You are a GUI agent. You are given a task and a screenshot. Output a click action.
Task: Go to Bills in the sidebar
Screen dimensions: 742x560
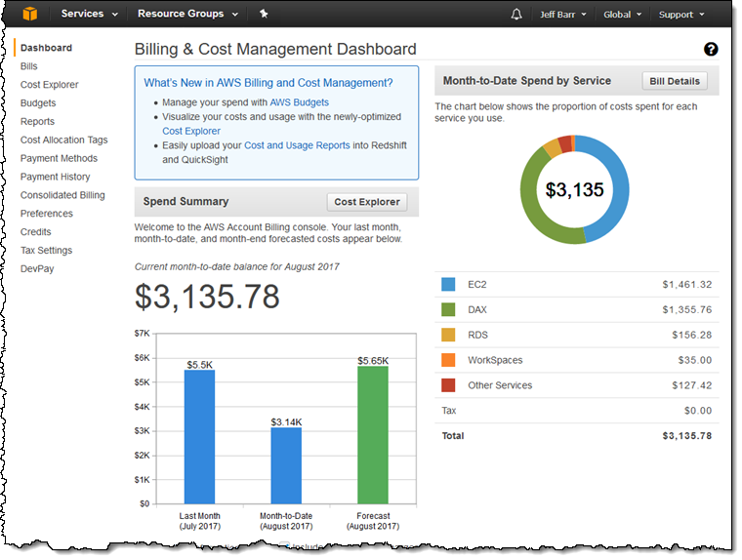tap(29, 66)
